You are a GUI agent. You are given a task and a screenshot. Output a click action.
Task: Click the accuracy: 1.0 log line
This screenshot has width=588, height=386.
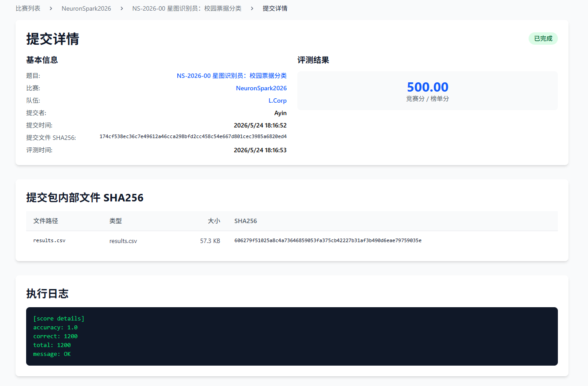55,327
